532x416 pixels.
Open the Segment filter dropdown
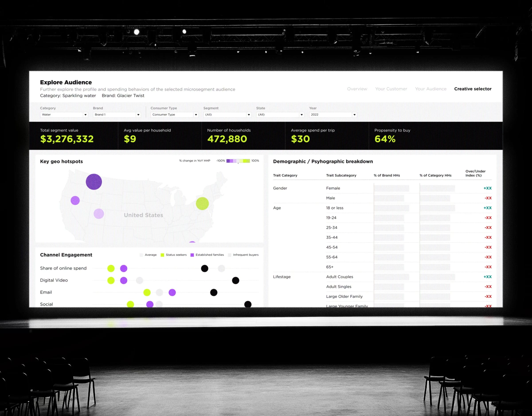tap(227, 115)
